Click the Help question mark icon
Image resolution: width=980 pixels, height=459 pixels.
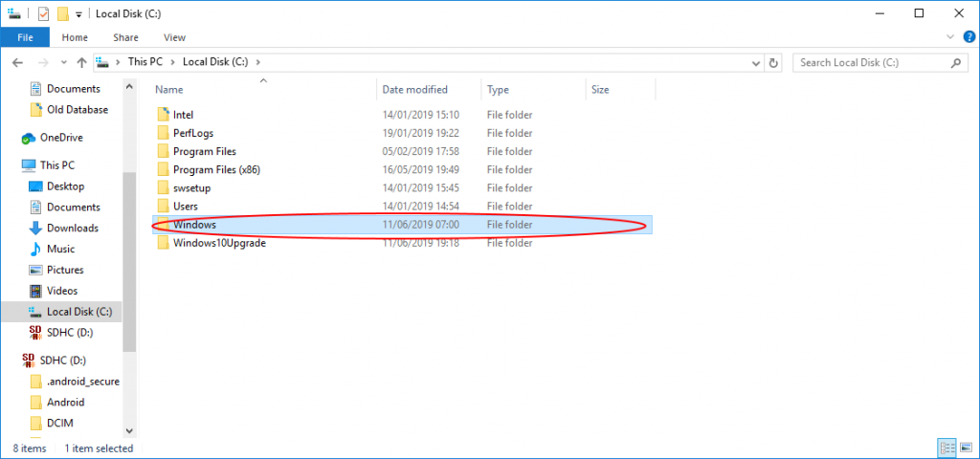[969, 37]
